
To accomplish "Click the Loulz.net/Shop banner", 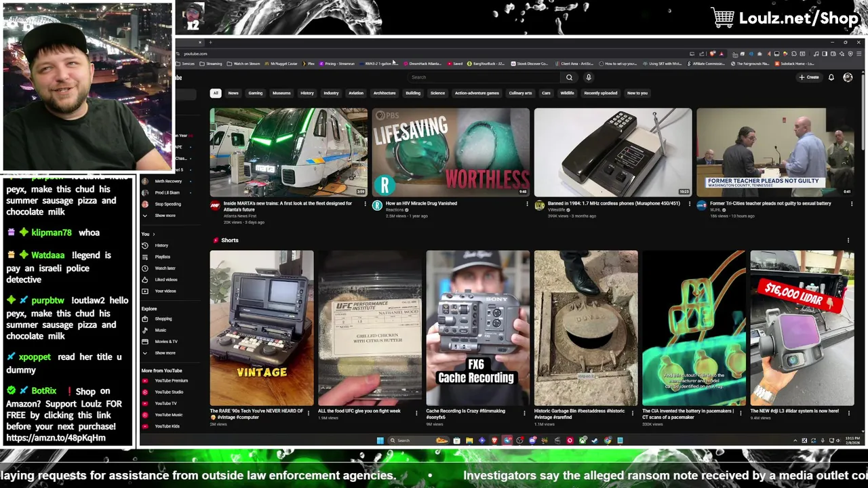I will click(x=785, y=18).
